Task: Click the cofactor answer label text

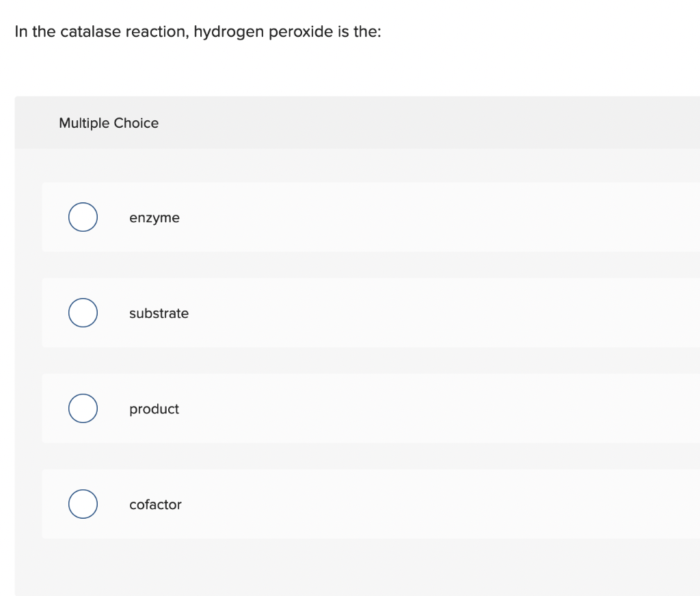Action: (156, 504)
